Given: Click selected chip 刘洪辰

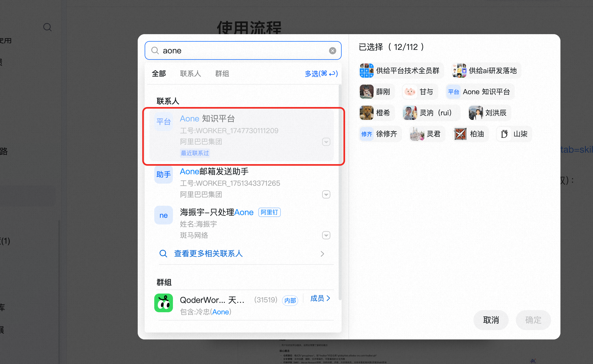Looking at the screenshot, I should pos(489,113).
